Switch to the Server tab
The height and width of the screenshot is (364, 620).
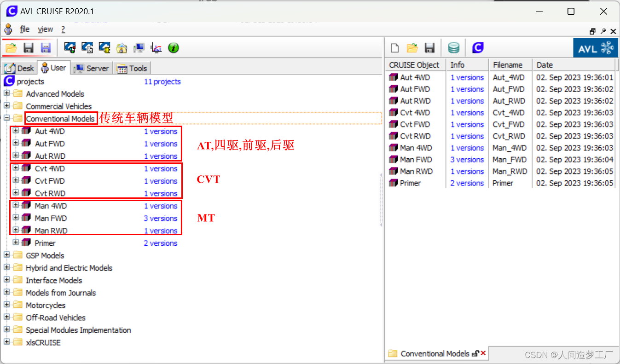pyautogui.click(x=92, y=68)
